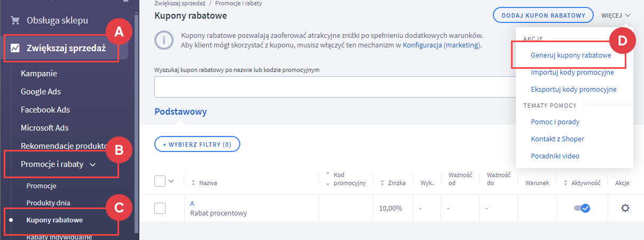Image resolution: width=644 pixels, height=240 pixels.
Task: Sort by the Aktywność column arrows
Action: 566,183
